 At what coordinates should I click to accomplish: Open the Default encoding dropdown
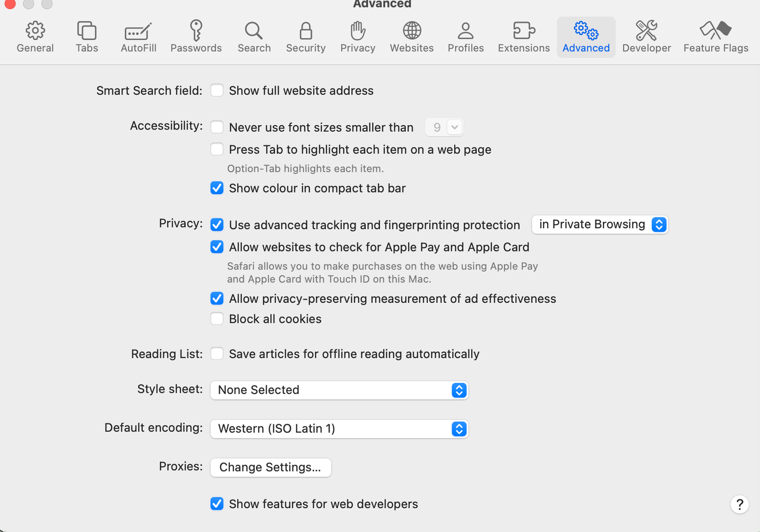(339, 429)
